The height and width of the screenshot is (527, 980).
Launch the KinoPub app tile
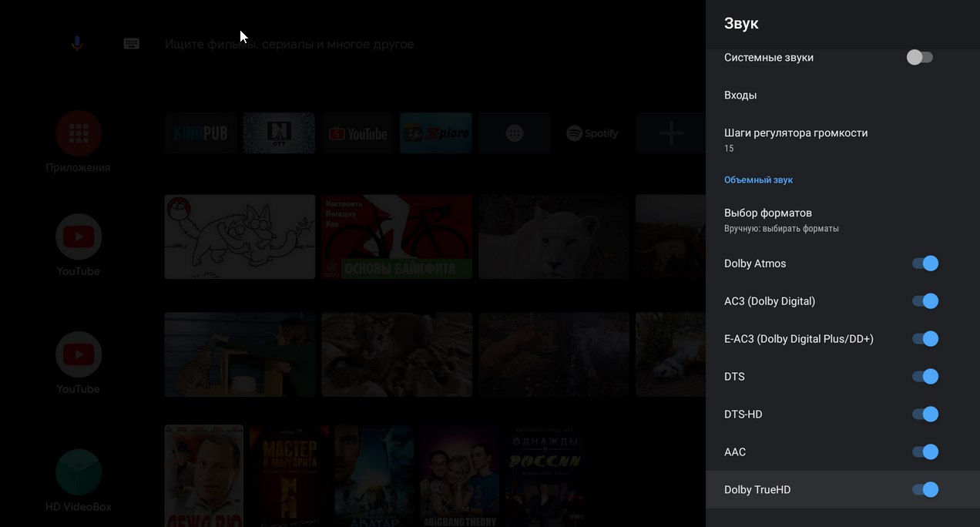200,133
